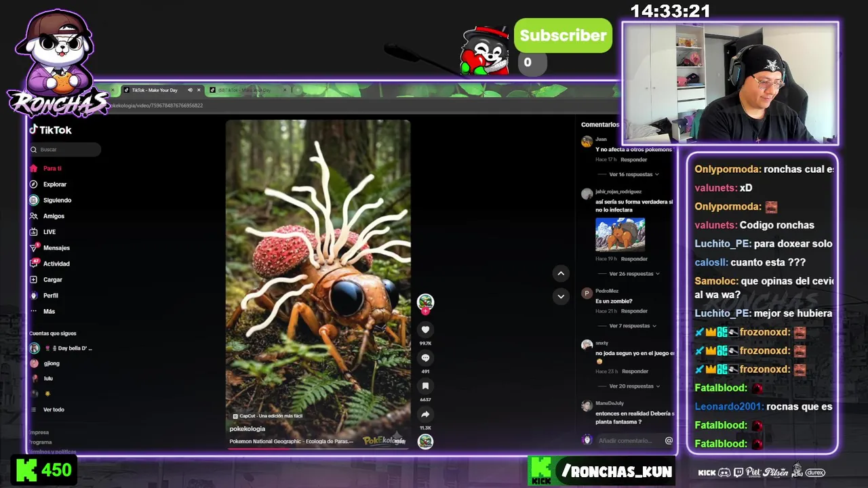Screen dimensions: 868x488
Task: Like the video with heart icon
Action: coord(425,329)
